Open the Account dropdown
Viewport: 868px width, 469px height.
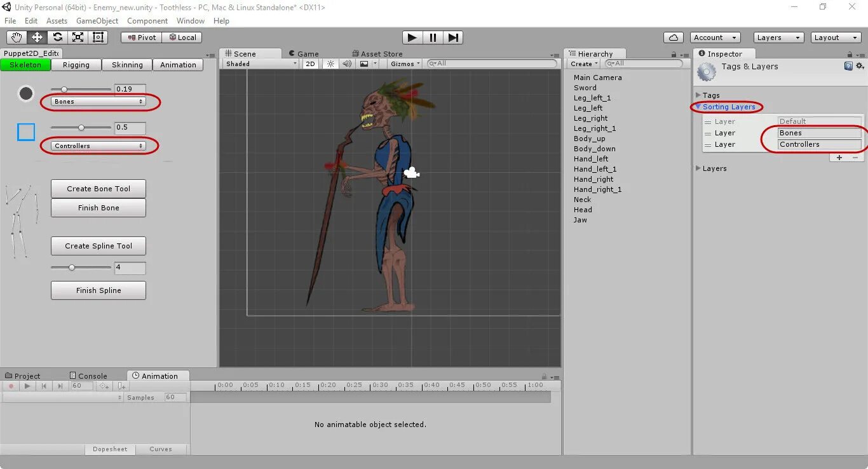[x=715, y=37]
